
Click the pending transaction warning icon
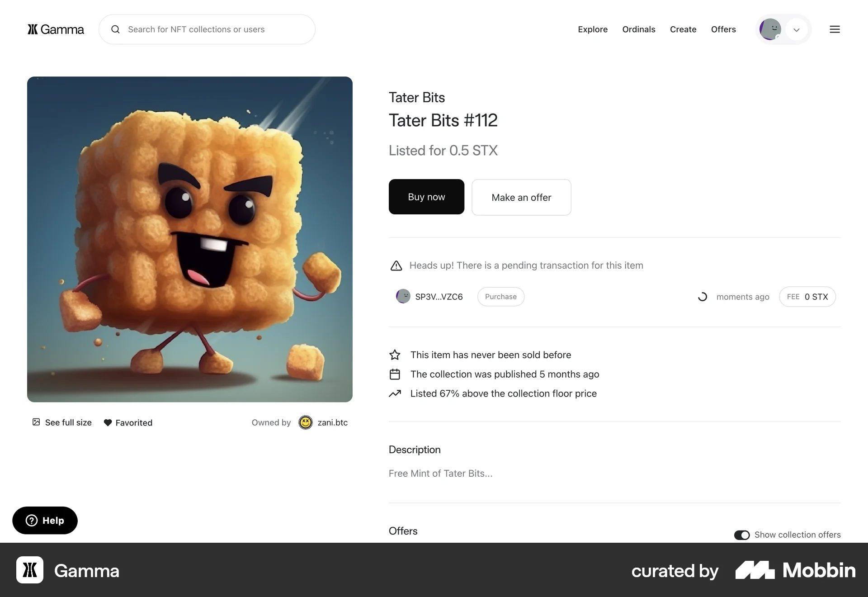point(396,265)
